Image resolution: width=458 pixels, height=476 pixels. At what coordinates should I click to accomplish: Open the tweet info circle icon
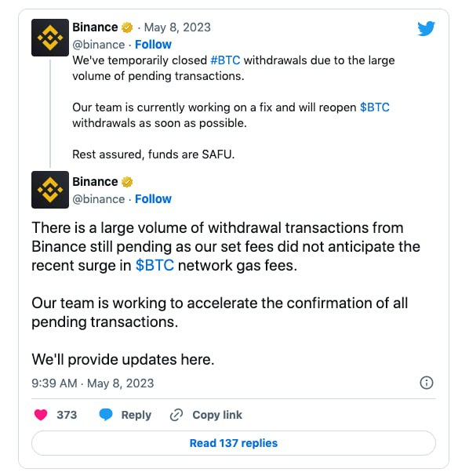point(427,383)
